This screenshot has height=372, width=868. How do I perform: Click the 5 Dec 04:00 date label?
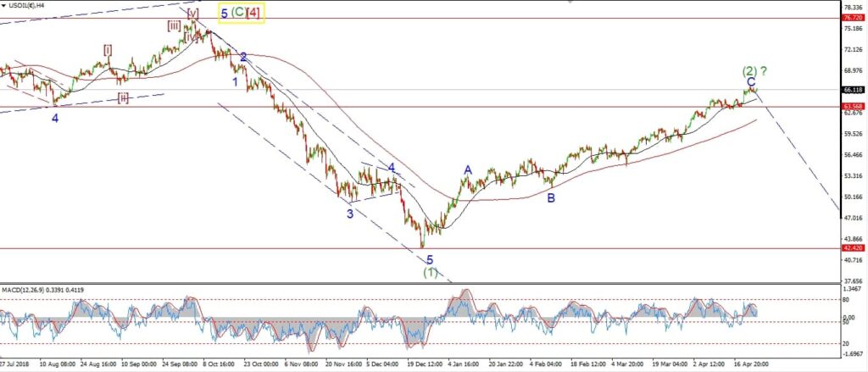point(383,364)
